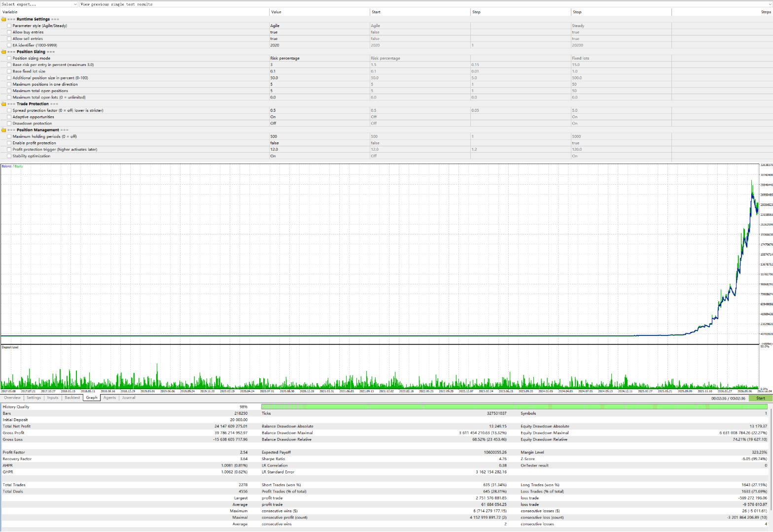773x532 pixels.
Task: Edit Maximum holding periods value 500
Action: [319, 136]
